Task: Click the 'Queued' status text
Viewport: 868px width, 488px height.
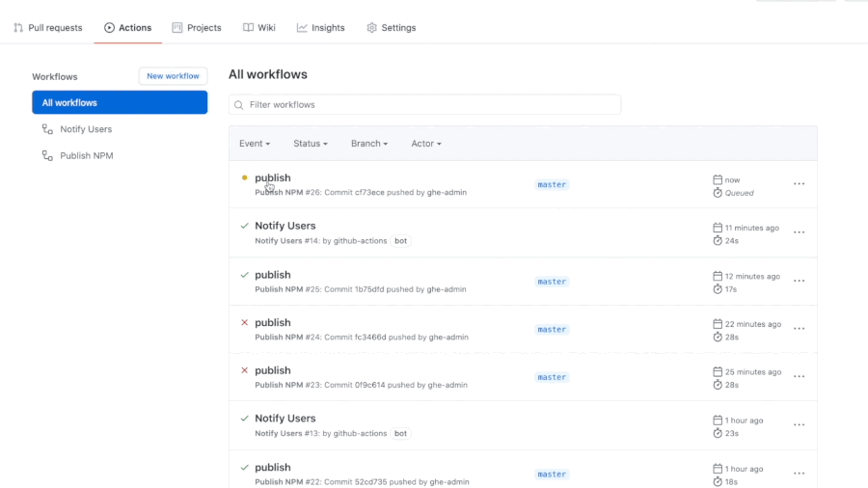Action: click(x=740, y=193)
